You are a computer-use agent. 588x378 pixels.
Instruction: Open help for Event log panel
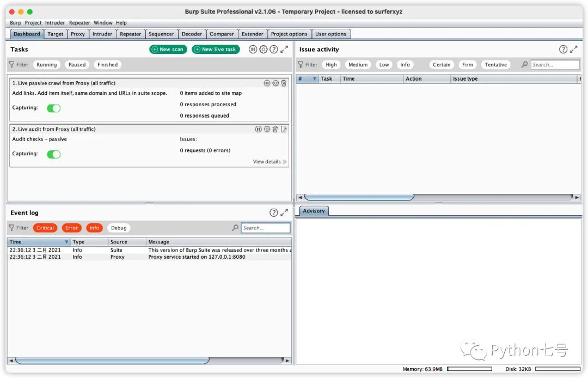pos(274,212)
